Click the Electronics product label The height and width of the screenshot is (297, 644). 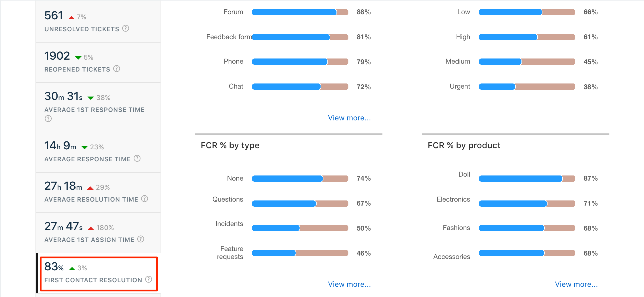(x=453, y=199)
